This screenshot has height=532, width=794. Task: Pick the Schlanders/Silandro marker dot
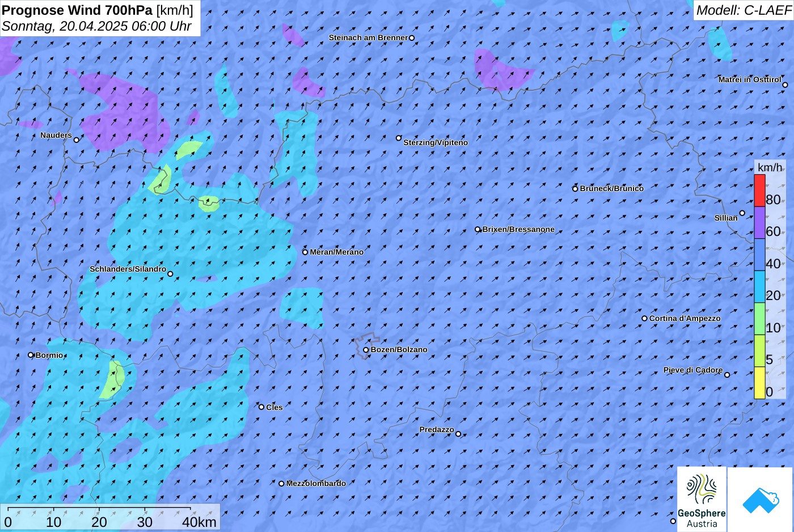pyautogui.click(x=170, y=274)
